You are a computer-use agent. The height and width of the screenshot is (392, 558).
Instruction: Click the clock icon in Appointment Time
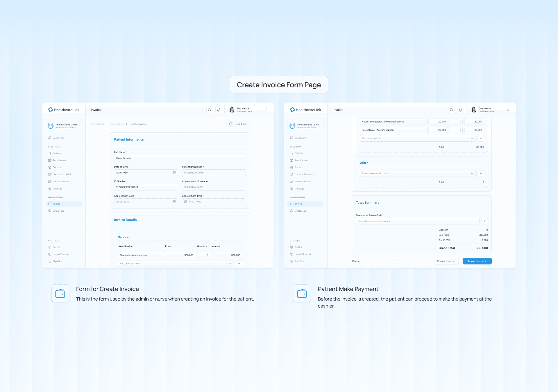click(185, 202)
